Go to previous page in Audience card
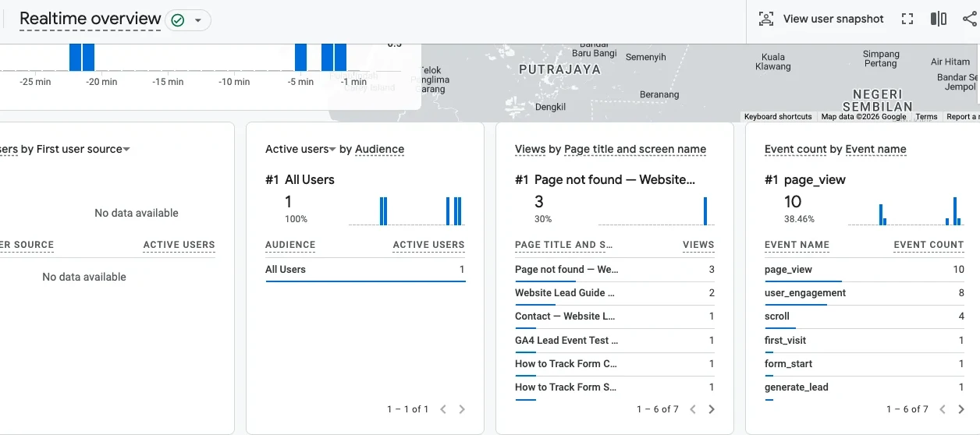 coord(443,409)
